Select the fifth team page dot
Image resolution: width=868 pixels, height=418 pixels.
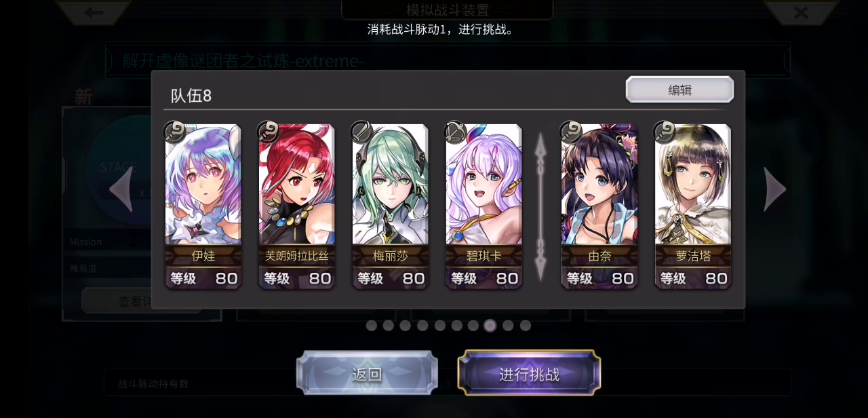(440, 326)
